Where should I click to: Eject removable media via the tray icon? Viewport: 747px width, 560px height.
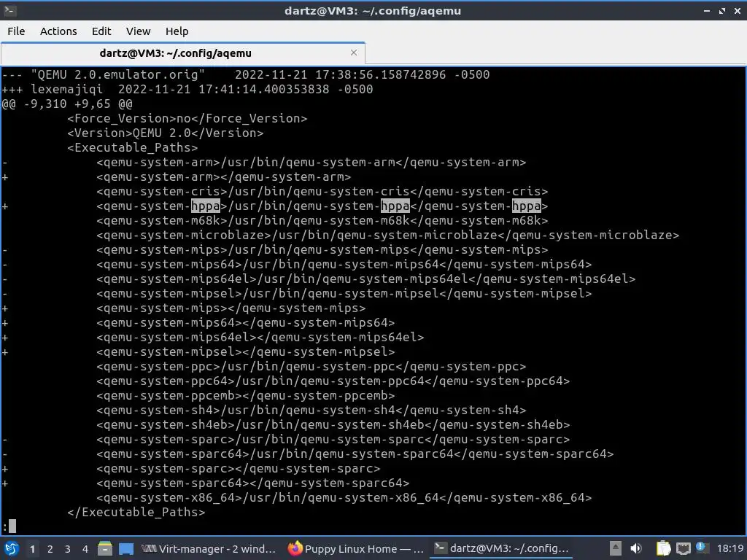(616, 548)
